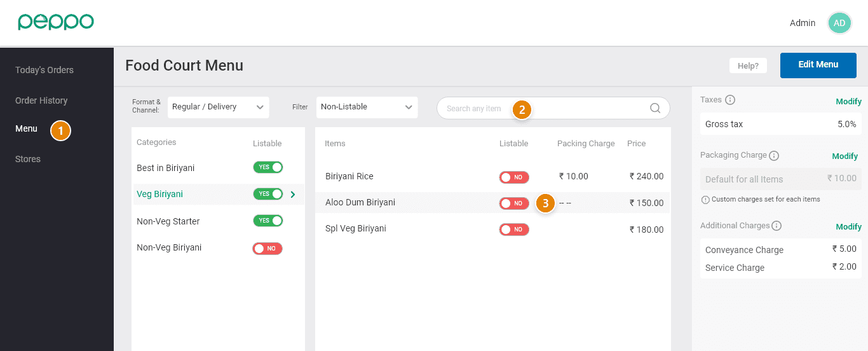Click the Veg Biriyani chevron arrow
The height and width of the screenshot is (351, 868).
(293, 195)
